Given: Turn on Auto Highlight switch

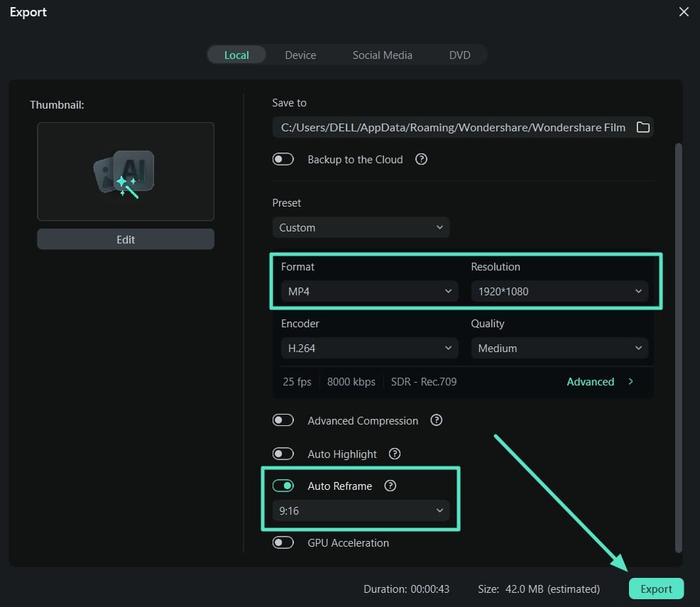Looking at the screenshot, I should (283, 454).
